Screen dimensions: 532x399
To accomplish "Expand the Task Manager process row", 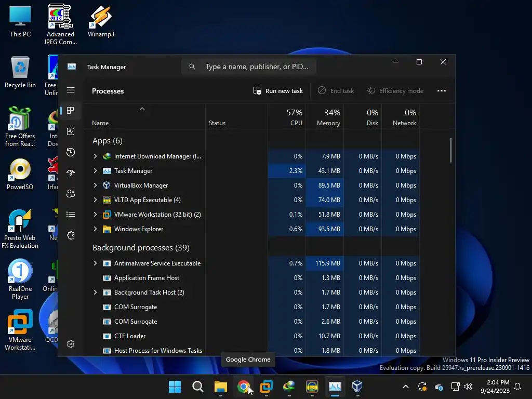I will click(96, 170).
